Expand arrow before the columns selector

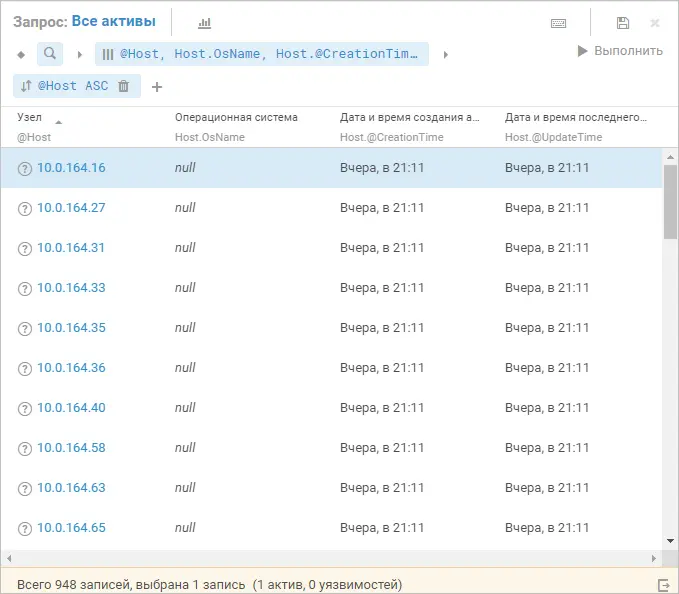(80, 54)
